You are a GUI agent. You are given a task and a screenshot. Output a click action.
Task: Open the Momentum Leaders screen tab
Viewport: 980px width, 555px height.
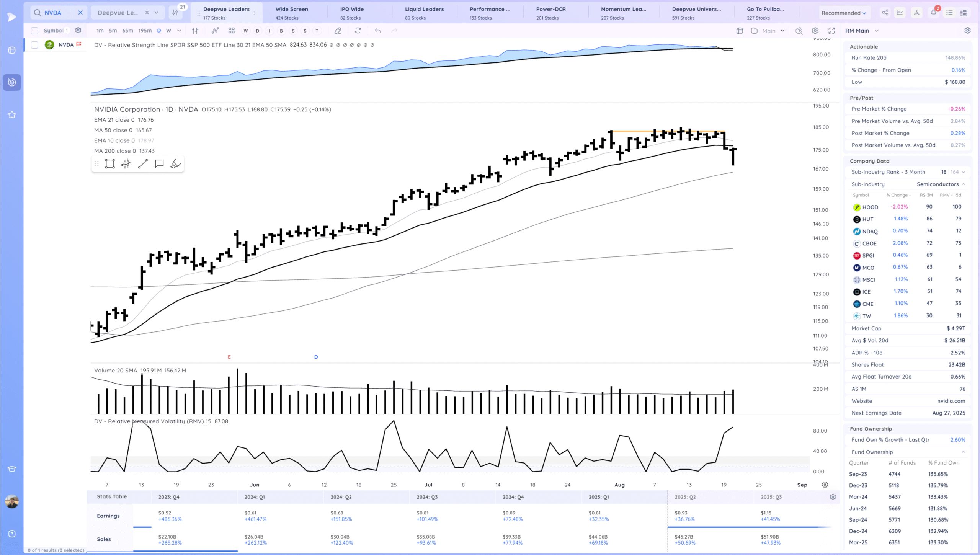pos(623,13)
